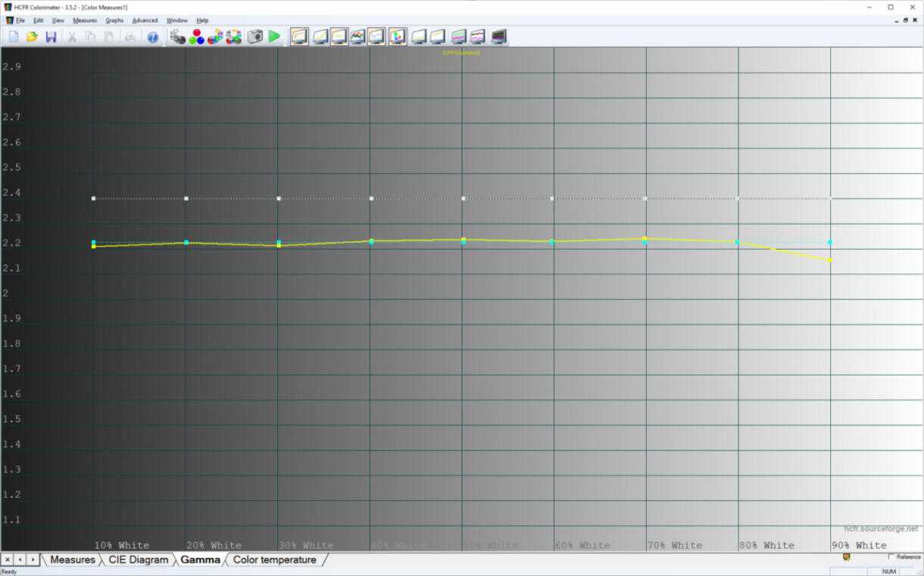This screenshot has height=576, width=924.
Task: Open a file with the folder icon
Action: click(x=32, y=36)
